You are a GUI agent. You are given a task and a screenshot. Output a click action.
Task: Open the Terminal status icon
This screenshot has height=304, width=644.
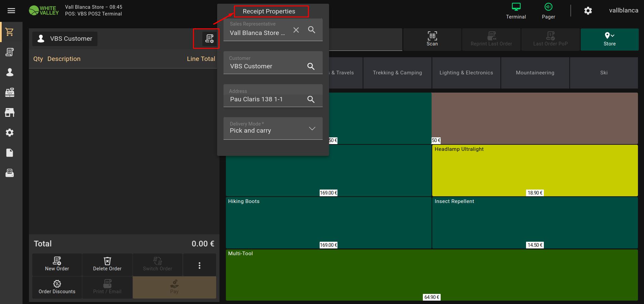coord(516,11)
